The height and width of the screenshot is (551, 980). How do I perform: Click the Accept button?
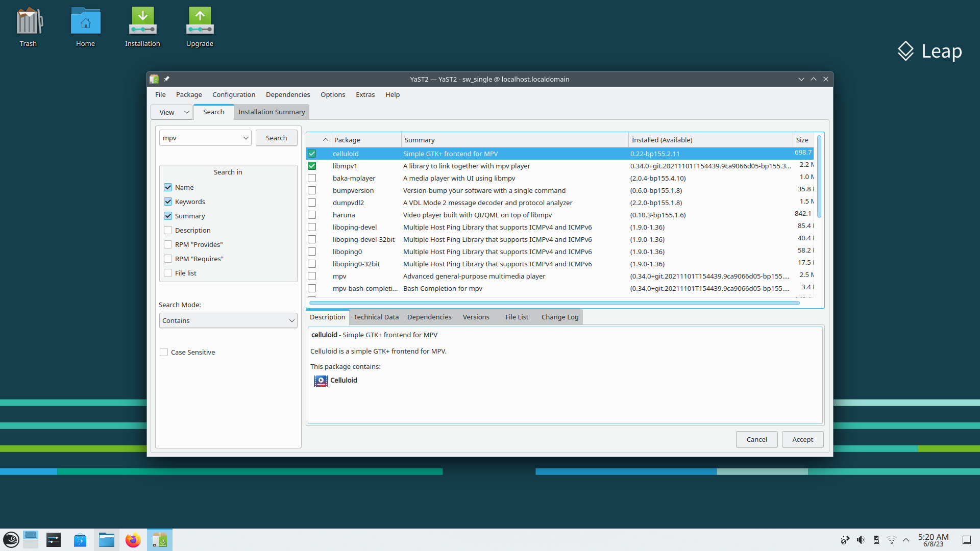pyautogui.click(x=802, y=439)
